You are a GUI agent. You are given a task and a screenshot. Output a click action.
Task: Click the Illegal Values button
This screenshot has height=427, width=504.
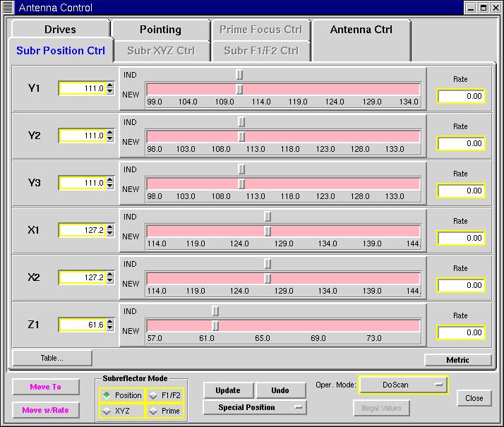click(x=381, y=408)
